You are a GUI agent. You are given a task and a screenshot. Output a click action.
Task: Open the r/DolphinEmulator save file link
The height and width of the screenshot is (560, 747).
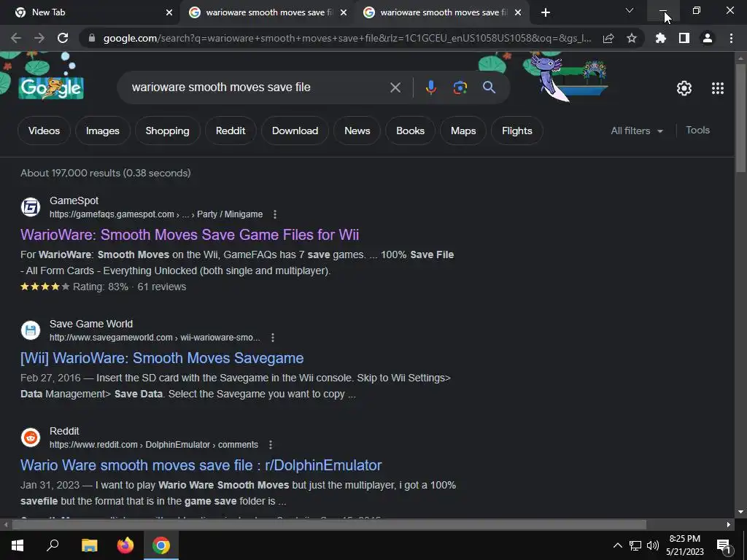[201, 464]
